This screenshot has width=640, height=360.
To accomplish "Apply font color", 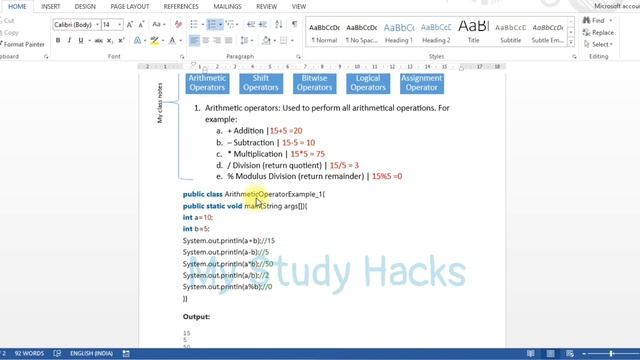I will point(172,40).
